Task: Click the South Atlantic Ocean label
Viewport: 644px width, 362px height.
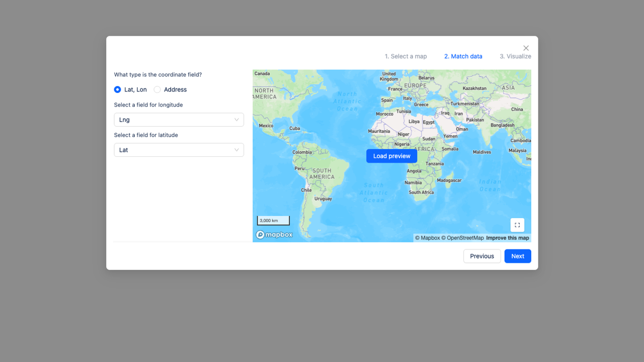Action: click(374, 193)
